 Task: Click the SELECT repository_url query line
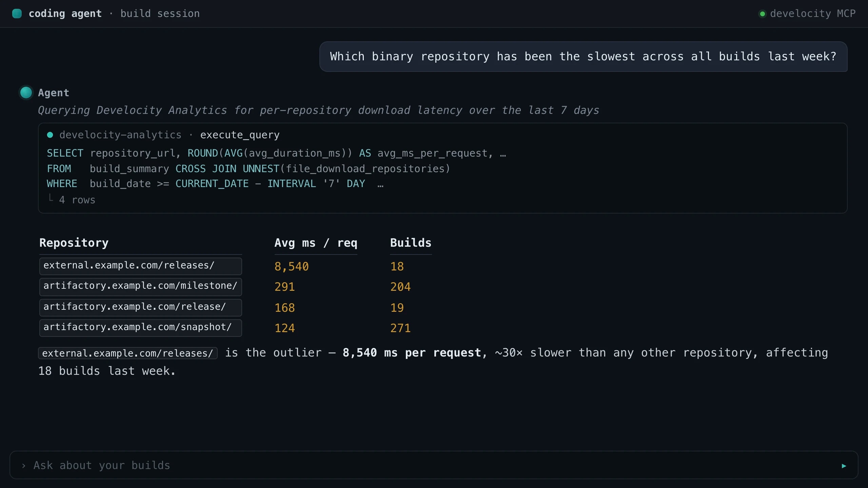(x=276, y=153)
